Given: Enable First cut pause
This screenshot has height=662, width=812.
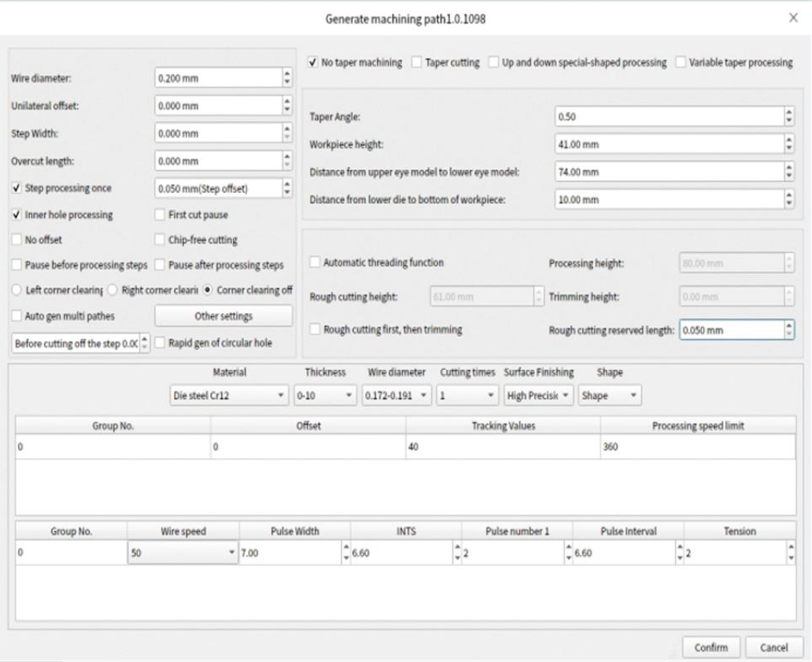Looking at the screenshot, I should tap(160, 214).
